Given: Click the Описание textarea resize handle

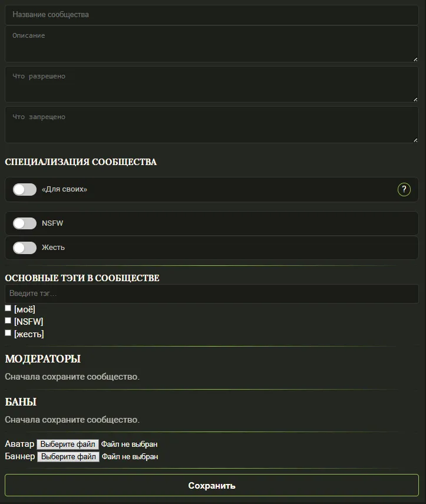Looking at the screenshot, I should (x=415, y=59).
